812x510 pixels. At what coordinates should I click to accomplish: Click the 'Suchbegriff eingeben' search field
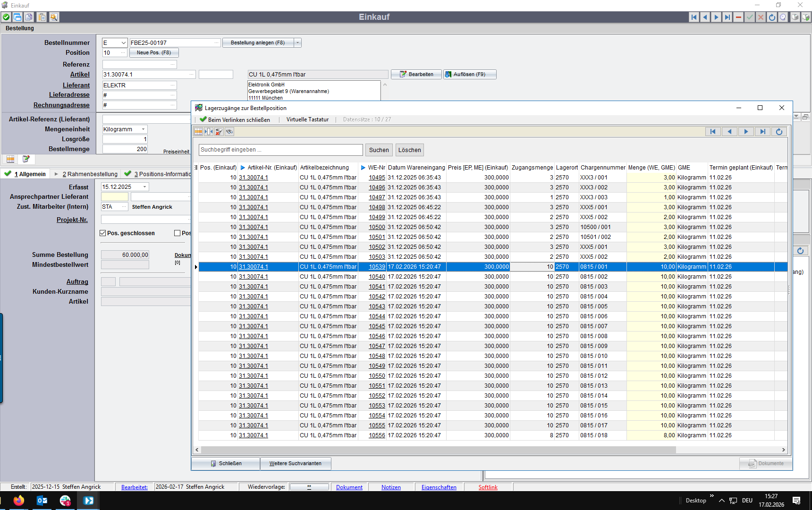click(280, 150)
